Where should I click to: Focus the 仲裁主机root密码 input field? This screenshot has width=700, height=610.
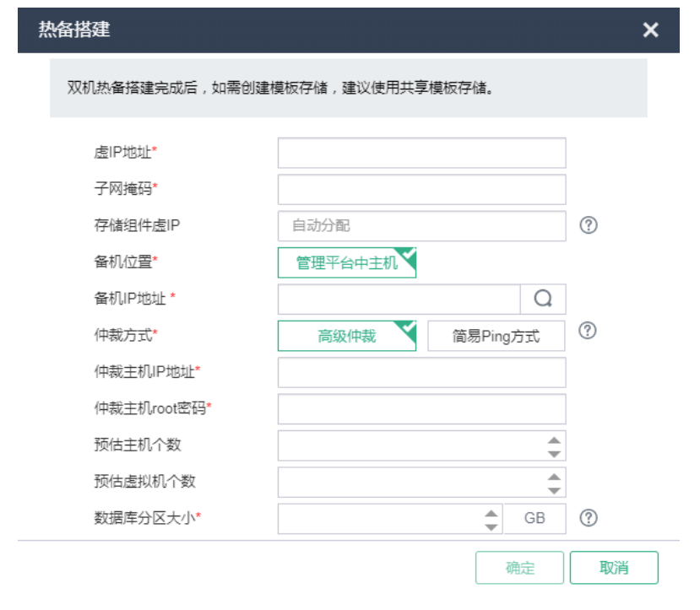click(x=422, y=409)
